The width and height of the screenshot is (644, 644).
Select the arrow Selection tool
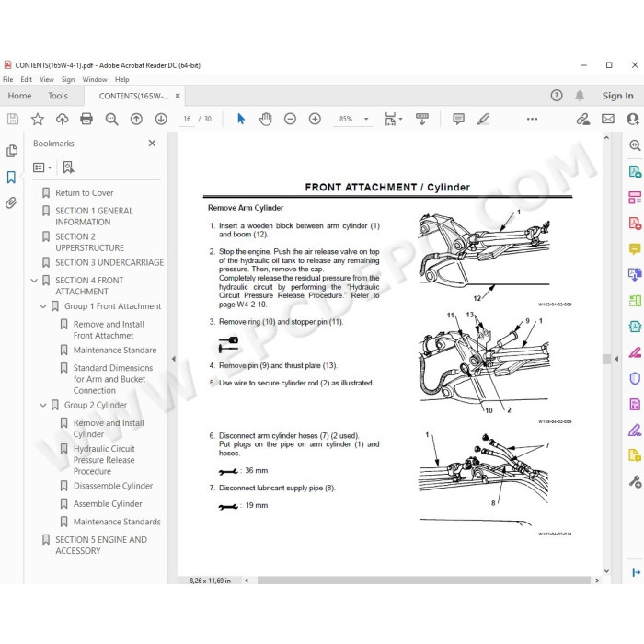click(241, 119)
